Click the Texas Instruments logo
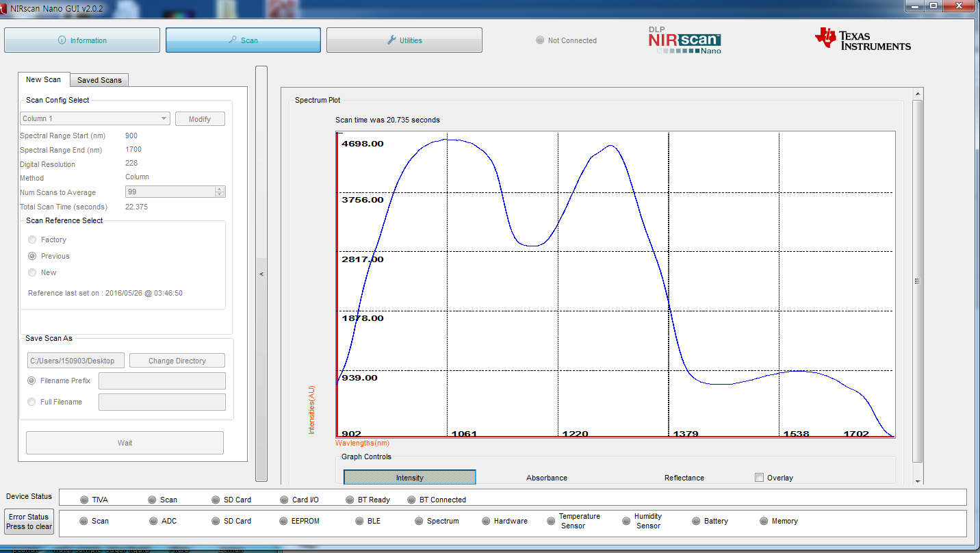The width and height of the screenshot is (980, 553). click(x=862, y=40)
